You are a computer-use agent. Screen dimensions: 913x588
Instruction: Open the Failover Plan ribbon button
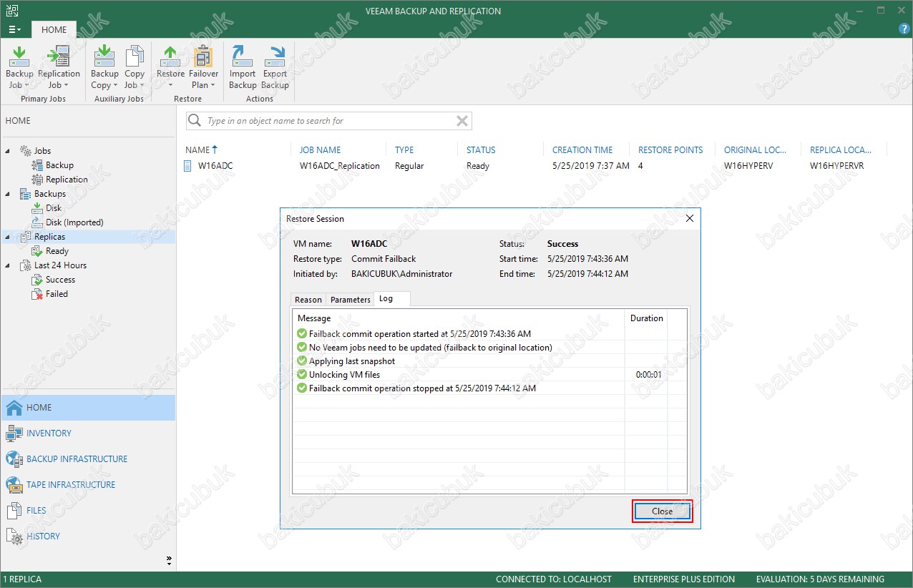pyautogui.click(x=203, y=68)
